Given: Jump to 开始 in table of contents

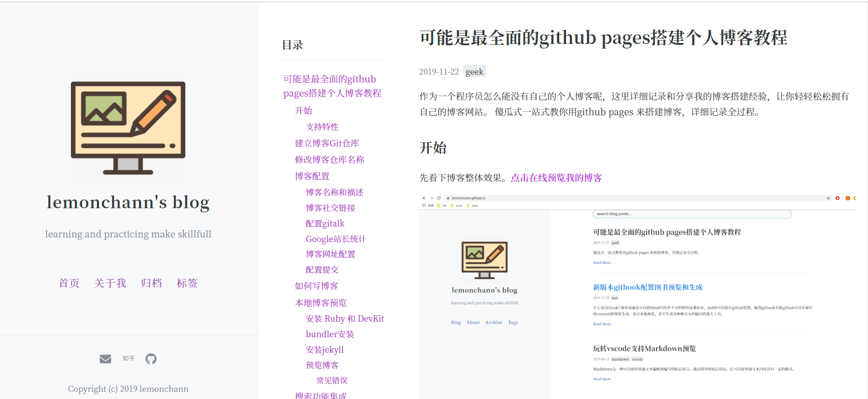Looking at the screenshot, I should 303,111.
